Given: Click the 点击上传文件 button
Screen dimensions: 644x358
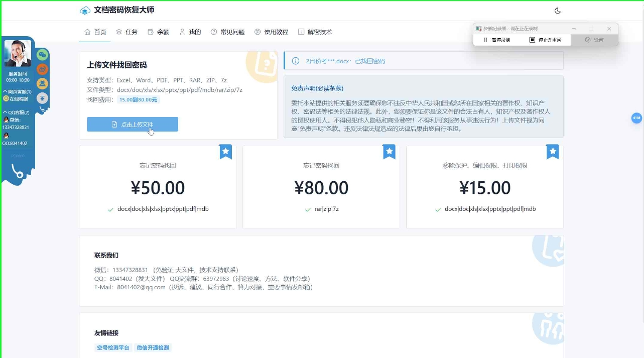Looking at the screenshot, I should 133,125.
